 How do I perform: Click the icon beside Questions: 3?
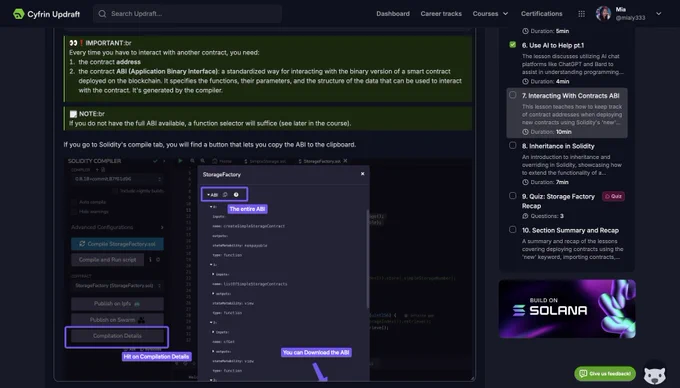[525, 216]
